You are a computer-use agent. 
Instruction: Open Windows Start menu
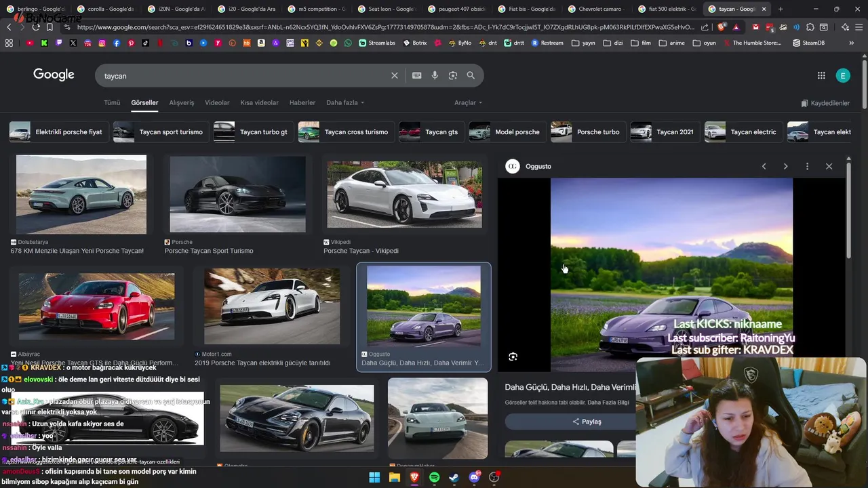tap(374, 477)
